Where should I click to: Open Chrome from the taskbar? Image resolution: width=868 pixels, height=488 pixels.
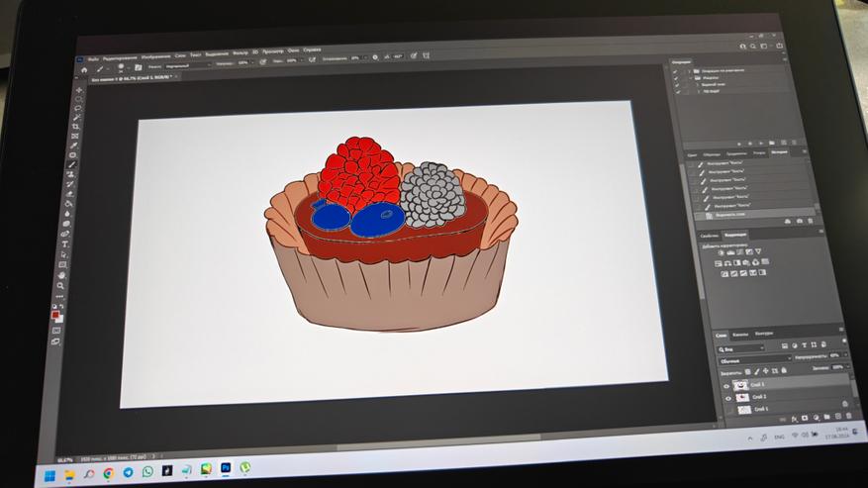tap(109, 473)
